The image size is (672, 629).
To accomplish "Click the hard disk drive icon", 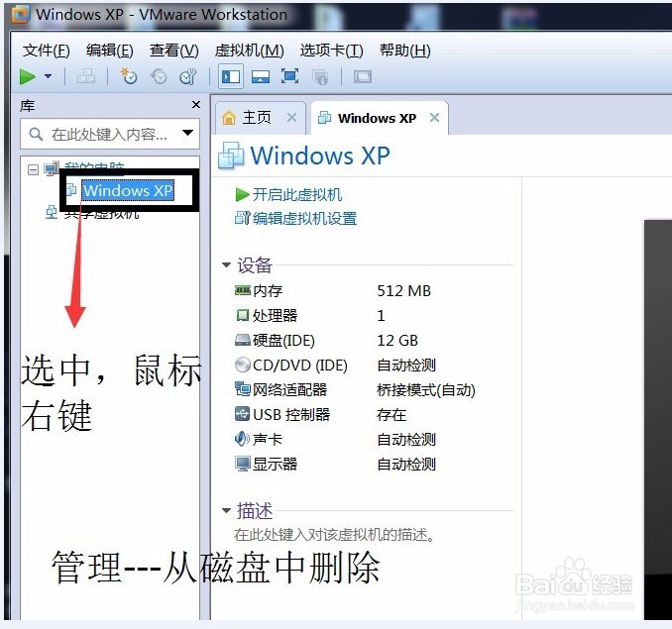I will tap(243, 341).
